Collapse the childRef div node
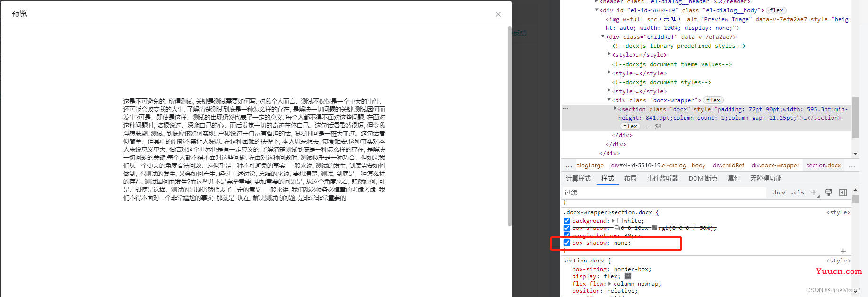The height and width of the screenshot is (297, 868). 603,36
